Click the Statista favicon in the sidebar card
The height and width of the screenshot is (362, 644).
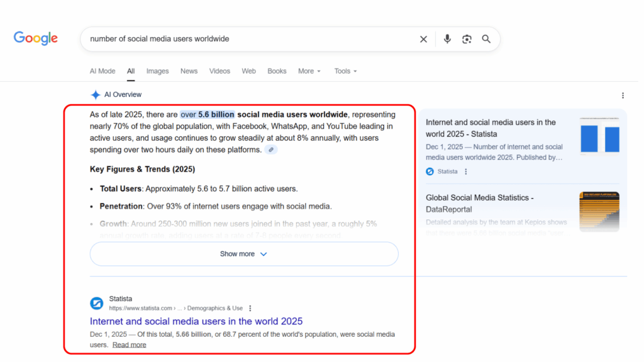pyautogui.click(x=430, y=172)
